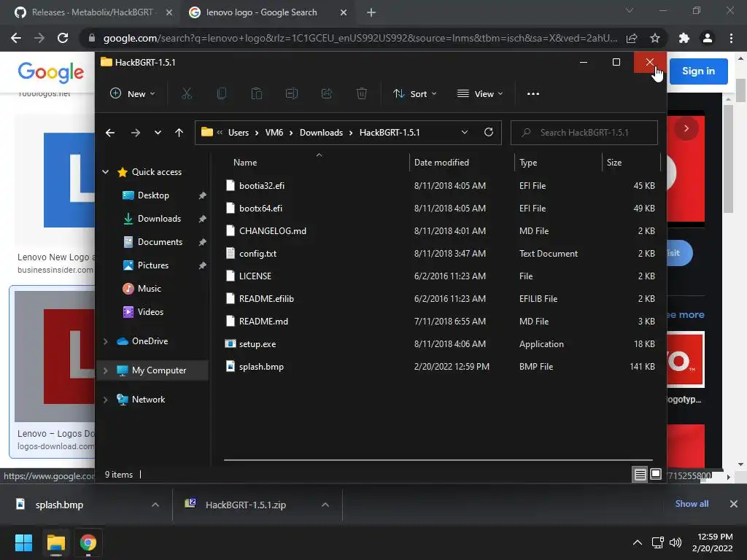This screenshot has height=560, width=747.
Task: Close the Chrome downloads bar
Action: click(734, 504)
